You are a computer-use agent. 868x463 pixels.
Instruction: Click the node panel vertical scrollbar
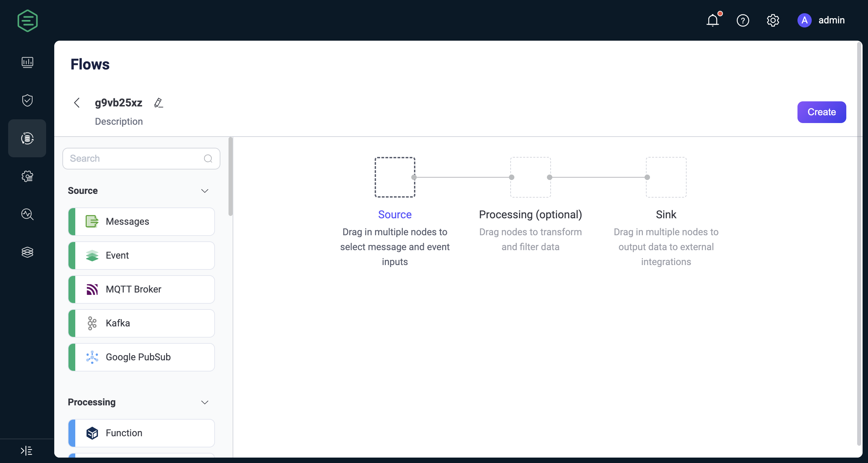[x=231, y=176]
